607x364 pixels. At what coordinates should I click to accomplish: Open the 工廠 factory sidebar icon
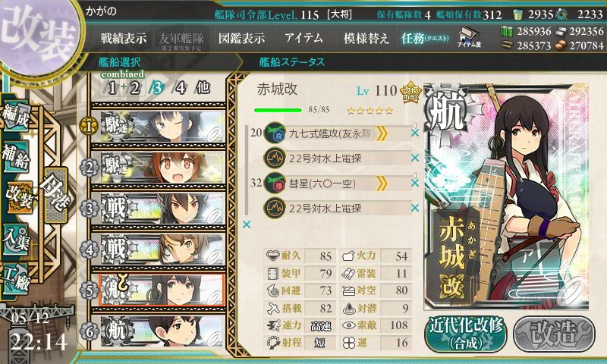[16, 278]
